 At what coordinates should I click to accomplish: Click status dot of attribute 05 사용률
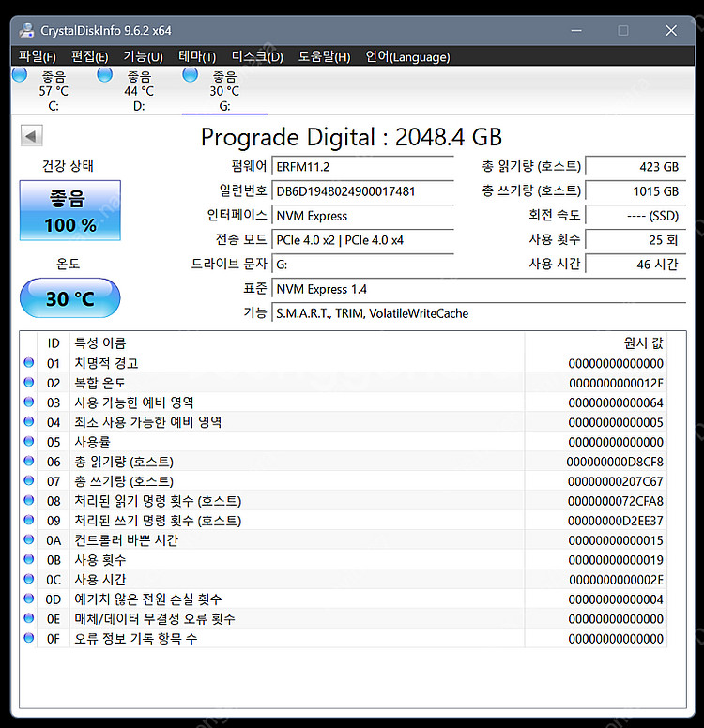[29, 441]
